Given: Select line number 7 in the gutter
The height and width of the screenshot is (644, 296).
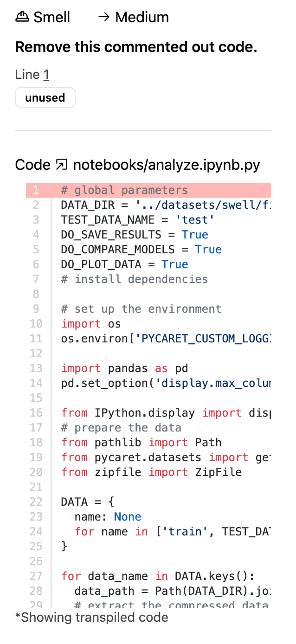Looking at the screenshot, I should [36, 279].
